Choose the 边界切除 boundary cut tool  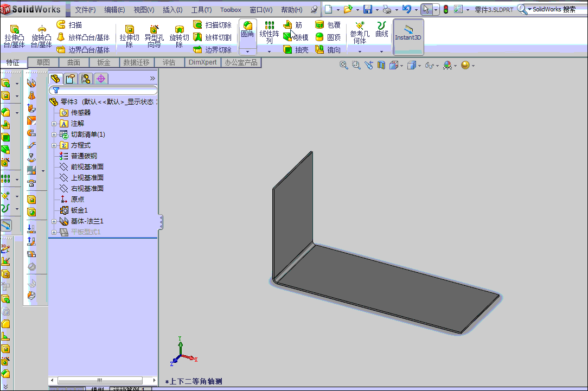212,49
